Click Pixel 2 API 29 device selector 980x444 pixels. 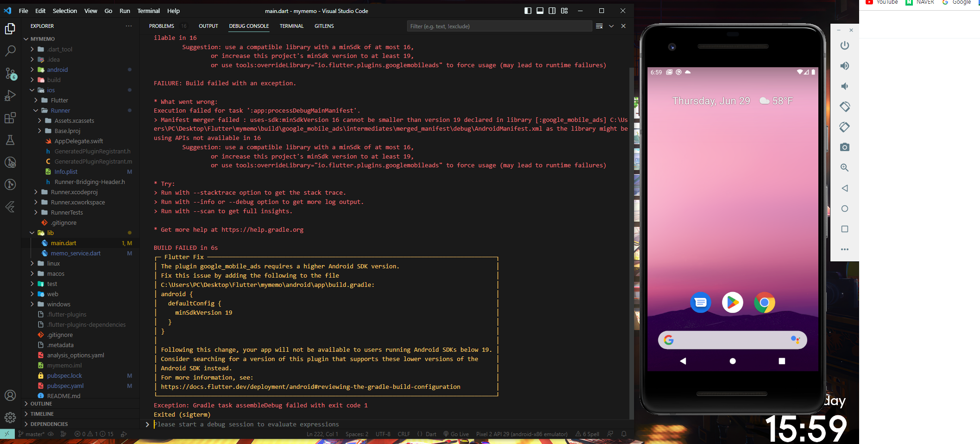[x=522, y=434]
